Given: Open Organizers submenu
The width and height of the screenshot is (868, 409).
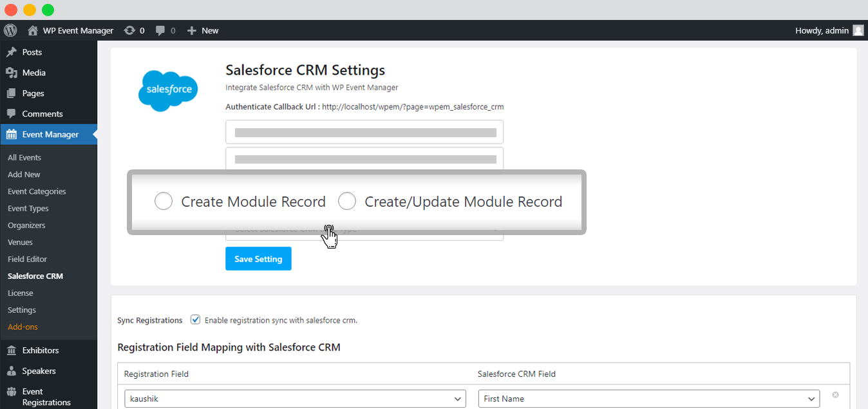Looking at the screenshot, I should [x=26, y=225].
